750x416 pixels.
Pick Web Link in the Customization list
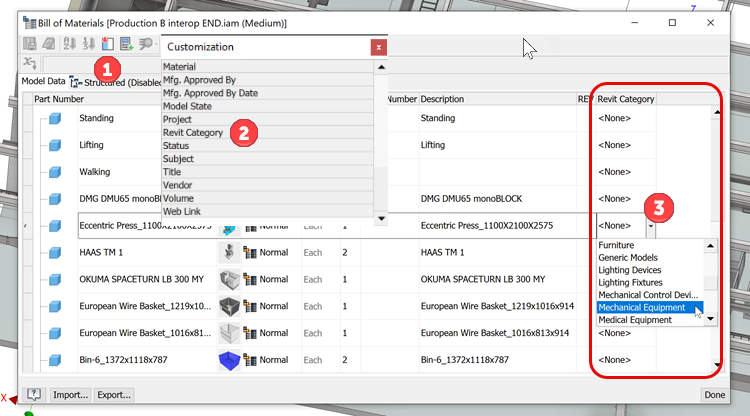pyautogui.click(x=267, y=211)
